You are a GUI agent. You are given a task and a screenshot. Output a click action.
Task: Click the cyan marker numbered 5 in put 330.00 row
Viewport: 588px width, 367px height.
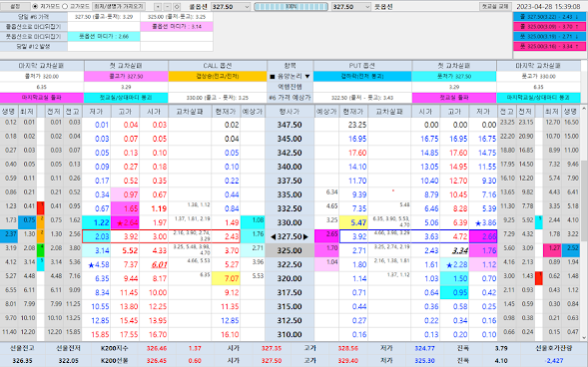point(538,222)
